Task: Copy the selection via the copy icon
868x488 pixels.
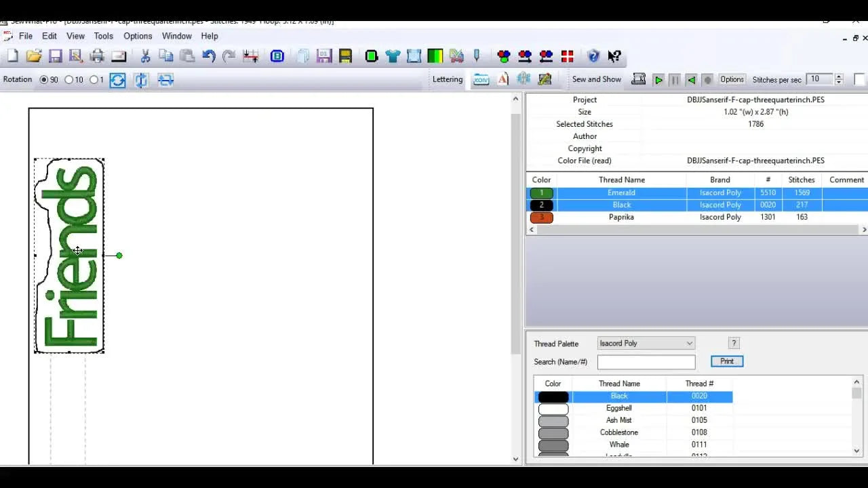Action: (165, 56)
